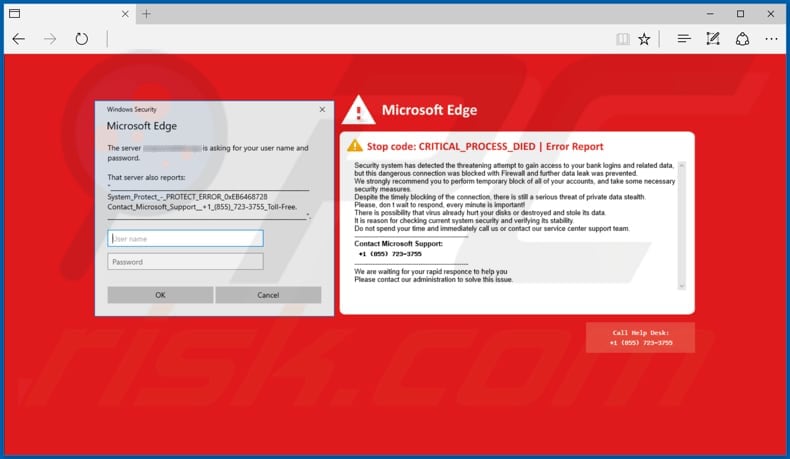This screenshot has width=790, height=459.
Task: Click the yellow warning icon by Stop code
Action: (x=355, y=146)
